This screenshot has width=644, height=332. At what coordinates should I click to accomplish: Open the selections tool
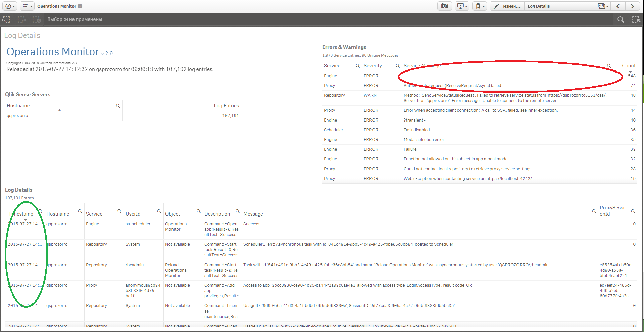click(636, 20)
